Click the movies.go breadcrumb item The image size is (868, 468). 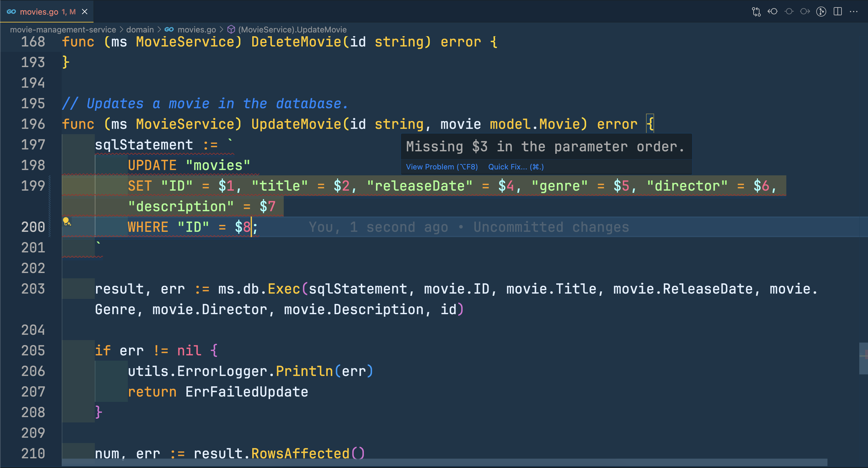pos(196,30)
